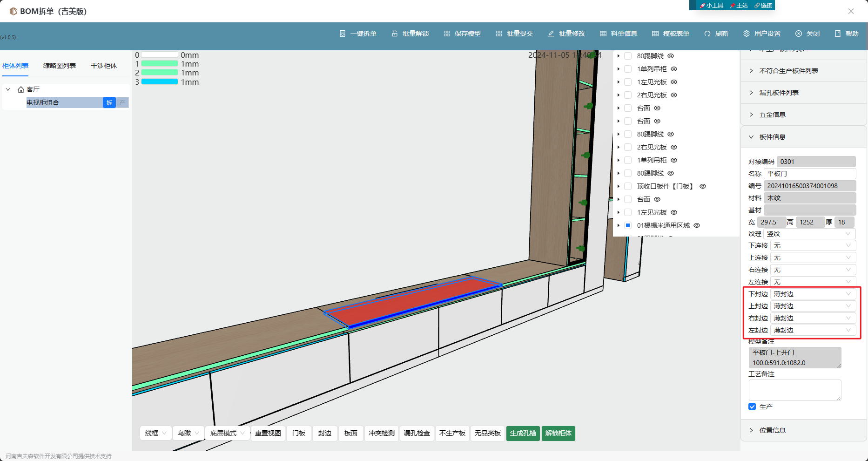Click the cyan 1mm legend color swatch
Screen dimensions: 868x461
pyautogui.click(x=160, y=82)
